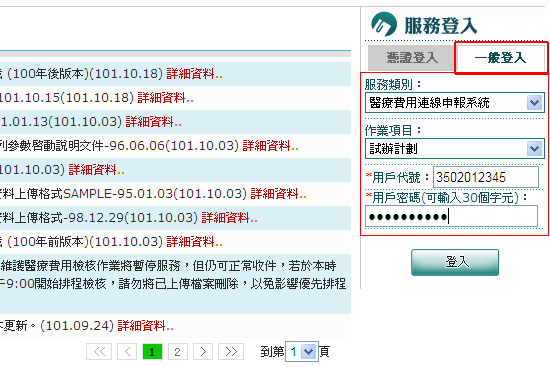Go to the next page arrow icon
Viewport: 550px width, 367px height.
[203, 352]
